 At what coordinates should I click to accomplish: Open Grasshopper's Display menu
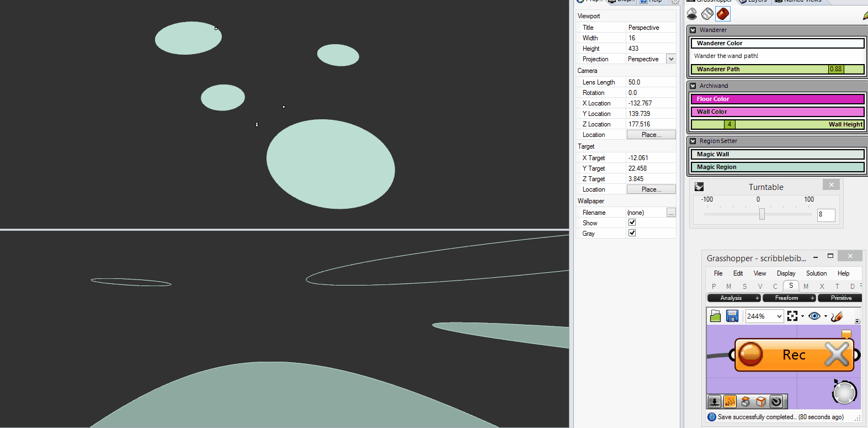(x=786, y=273)
